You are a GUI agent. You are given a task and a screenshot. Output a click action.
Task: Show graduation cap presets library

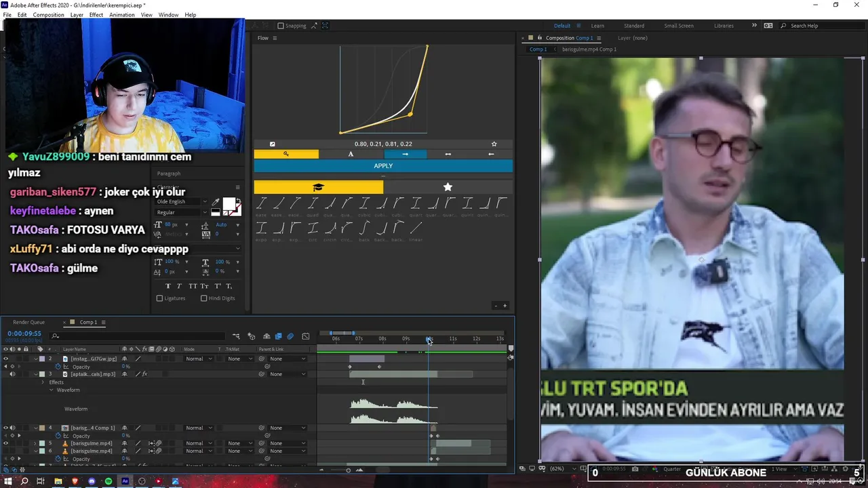pyautogui.click(x=319, y=187)
